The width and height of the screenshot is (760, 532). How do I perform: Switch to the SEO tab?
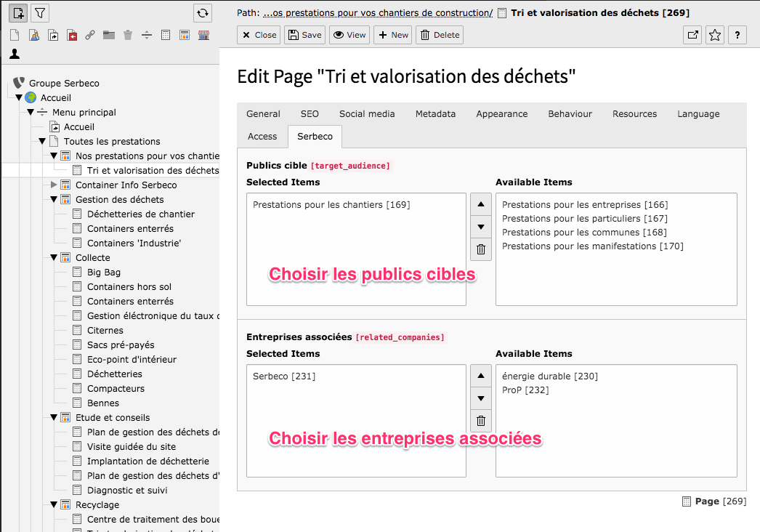pos(310,114)
